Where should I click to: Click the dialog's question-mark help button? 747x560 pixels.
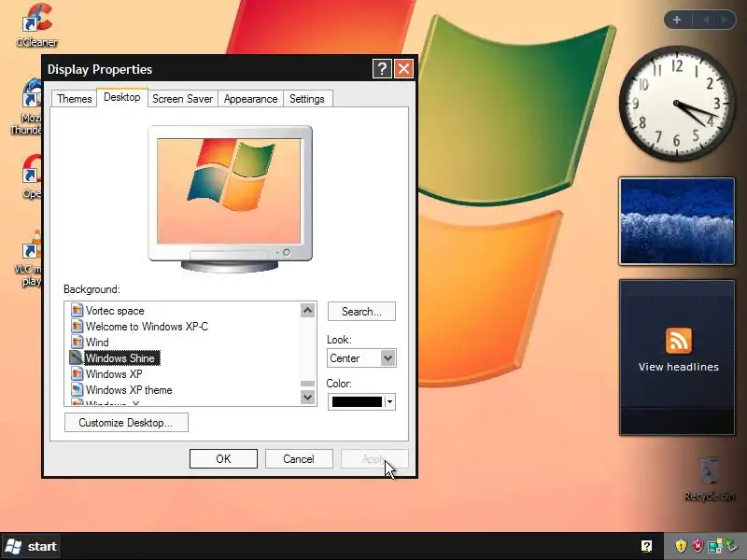[382, 69]
